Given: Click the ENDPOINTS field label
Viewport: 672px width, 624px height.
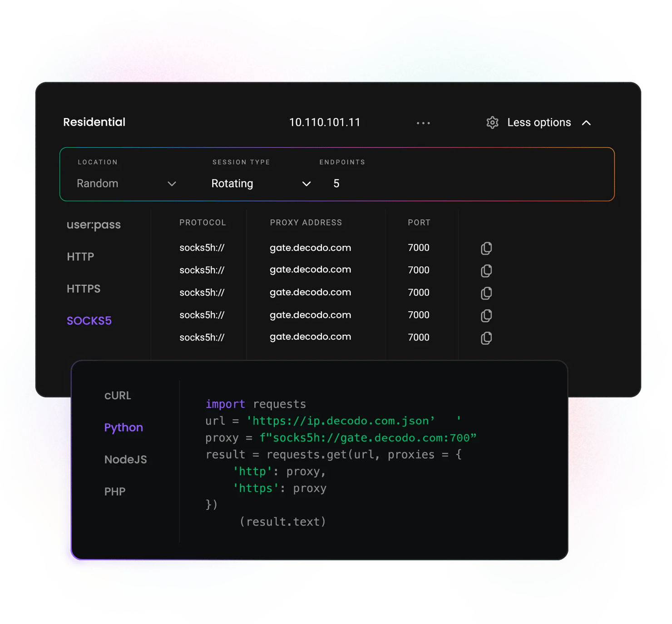Looking at the screenshot, I should (342, 162).
